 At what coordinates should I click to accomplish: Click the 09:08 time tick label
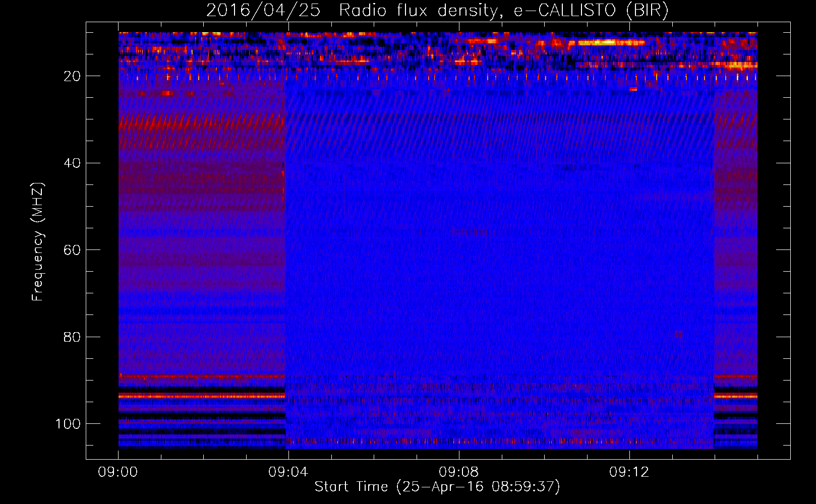(x=459, y=472)
